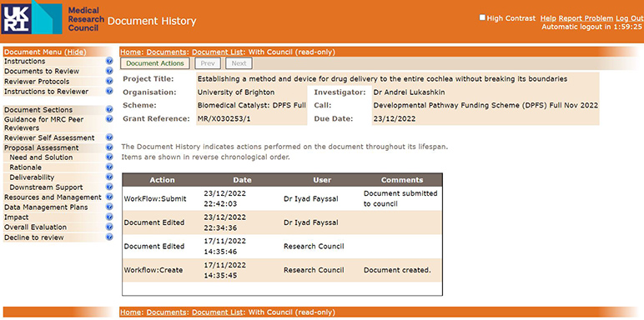The width and height of the screenshot is (644, 320).
Task: Go Home via bottom breadcrumb
Action: tap(131, 312)
